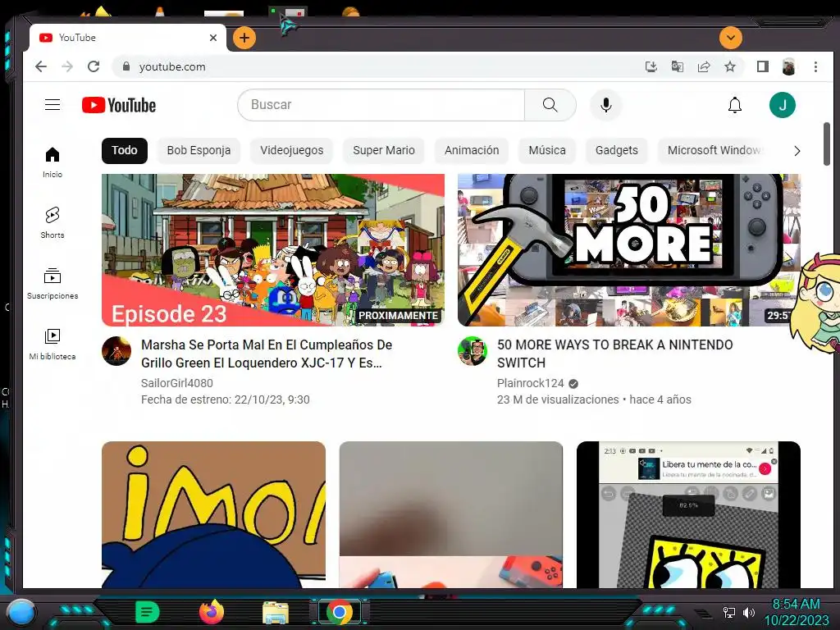This screenshot has height=630, width=840.
Task: Open the Start orb
Action: point(21,612)
